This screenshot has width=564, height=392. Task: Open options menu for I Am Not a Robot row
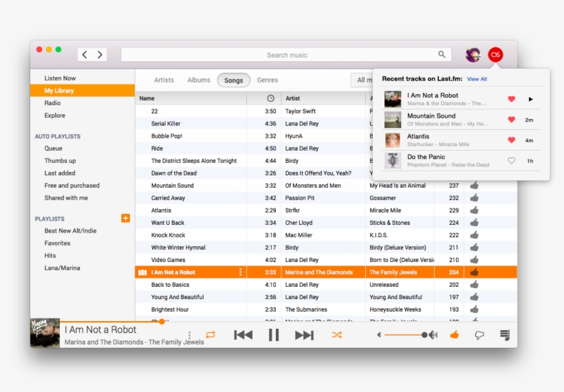(240, 272)
